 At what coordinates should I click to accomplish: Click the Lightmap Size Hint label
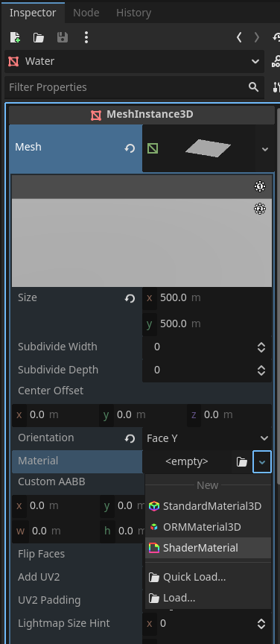point(64,623)
